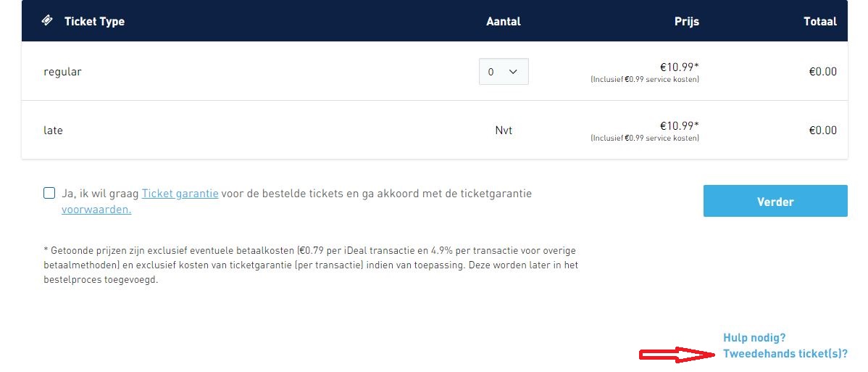868x372 pixels.
Task: Click the Ticket Type column header
Action: pyautogui.click(x=94, y=21)
